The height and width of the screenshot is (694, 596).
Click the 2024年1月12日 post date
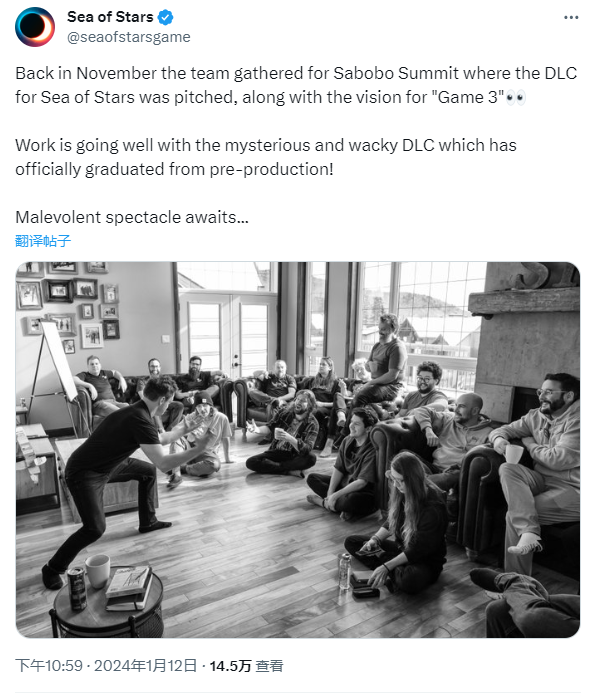(146, 666)
